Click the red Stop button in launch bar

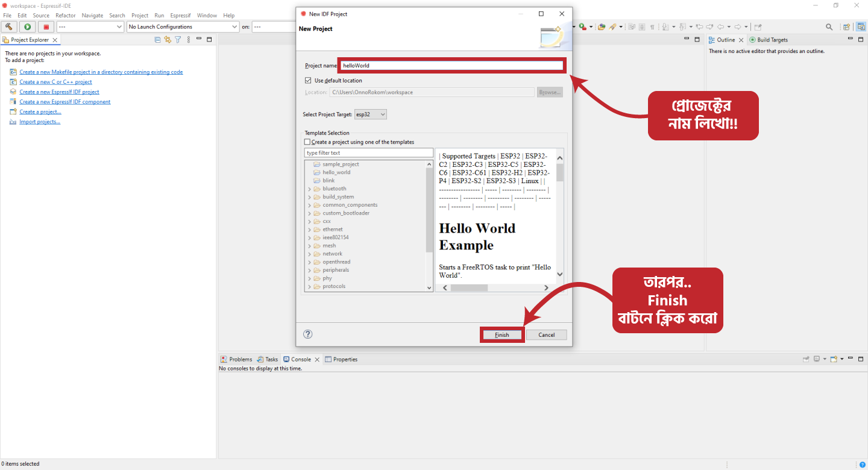[x=46, y=27]
